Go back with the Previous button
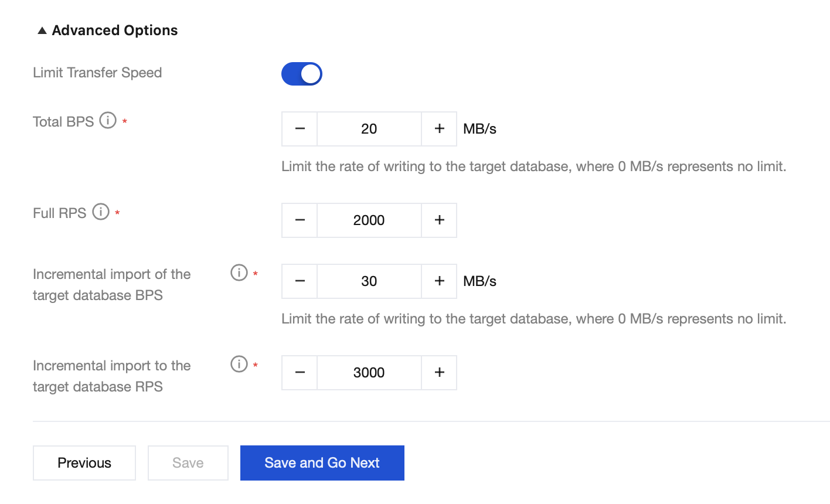830x504 pixels. pos(84,463)
